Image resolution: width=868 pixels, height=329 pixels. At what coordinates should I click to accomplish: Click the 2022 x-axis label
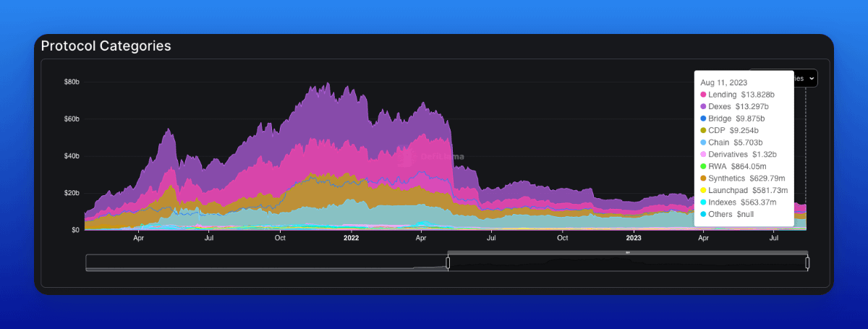[351, 237]
